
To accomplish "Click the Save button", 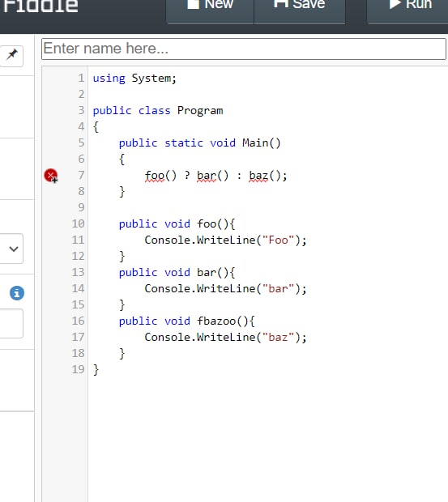I will pos(300,10).
